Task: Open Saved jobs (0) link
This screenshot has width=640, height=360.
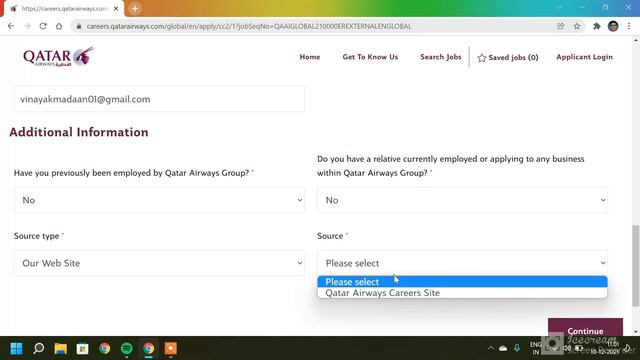Action: click(508, 58)
